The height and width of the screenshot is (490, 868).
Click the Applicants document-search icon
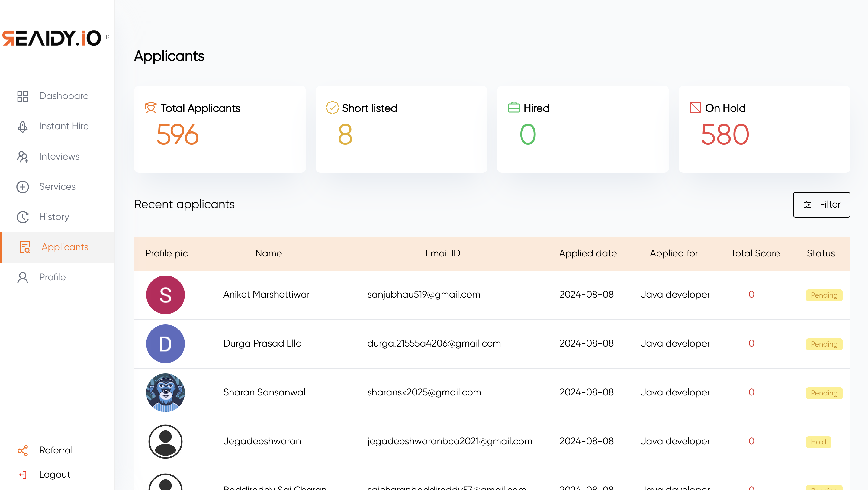point(25,247)
